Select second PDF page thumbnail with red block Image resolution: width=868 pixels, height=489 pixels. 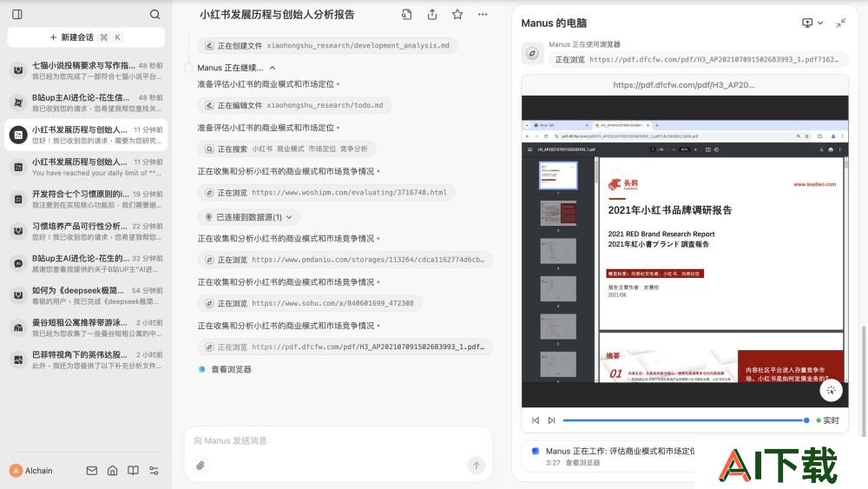pos(558,213)
